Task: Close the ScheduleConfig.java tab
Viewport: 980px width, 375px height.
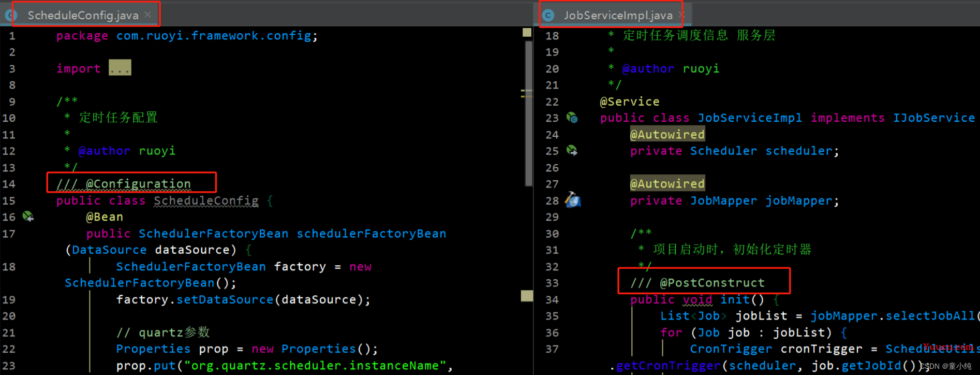Action: pos(147,15)
